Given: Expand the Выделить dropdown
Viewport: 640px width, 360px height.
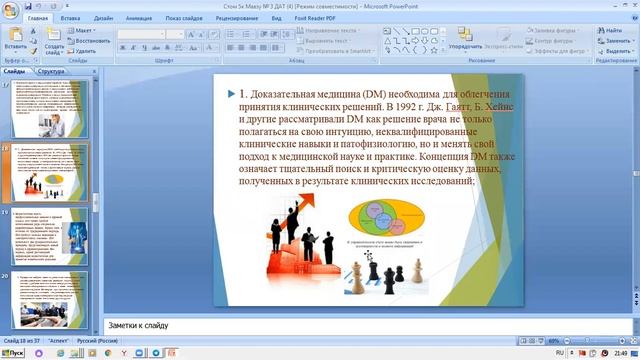Looking at the screenshot, I should tap(616, 51).
